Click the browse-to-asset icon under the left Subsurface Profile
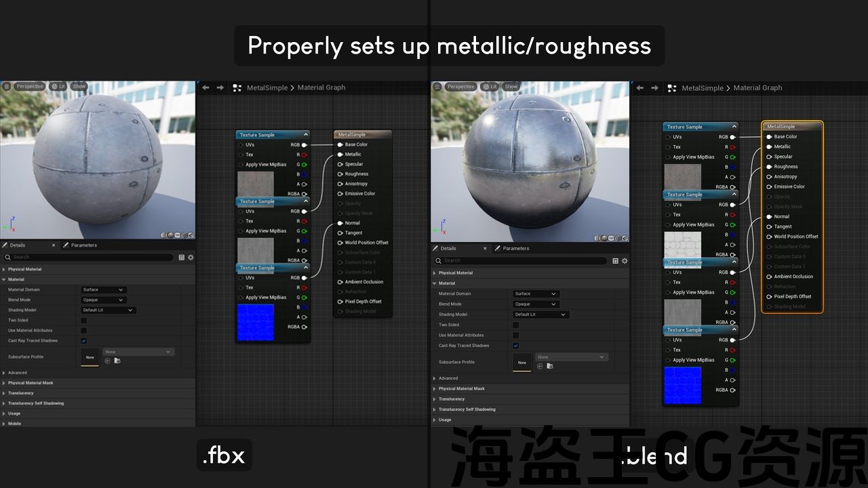This screenshot has height=488, width=868. click(x=117, y=361)
